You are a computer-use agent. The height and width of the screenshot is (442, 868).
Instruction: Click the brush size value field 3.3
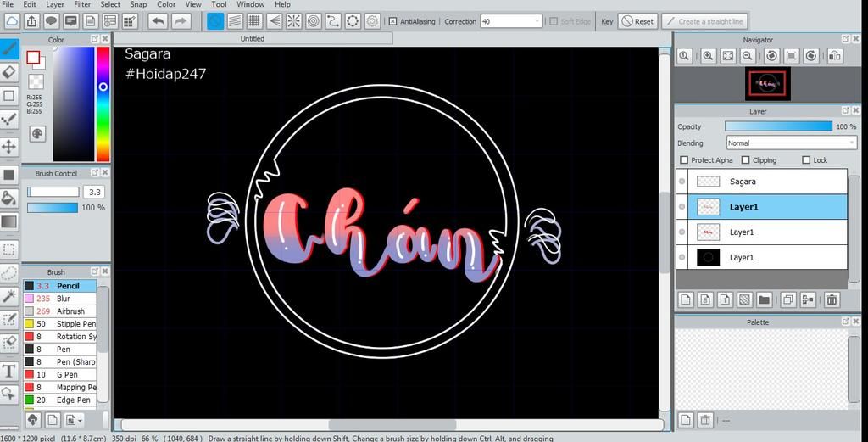pyautogui.click(x=95, y=192)
